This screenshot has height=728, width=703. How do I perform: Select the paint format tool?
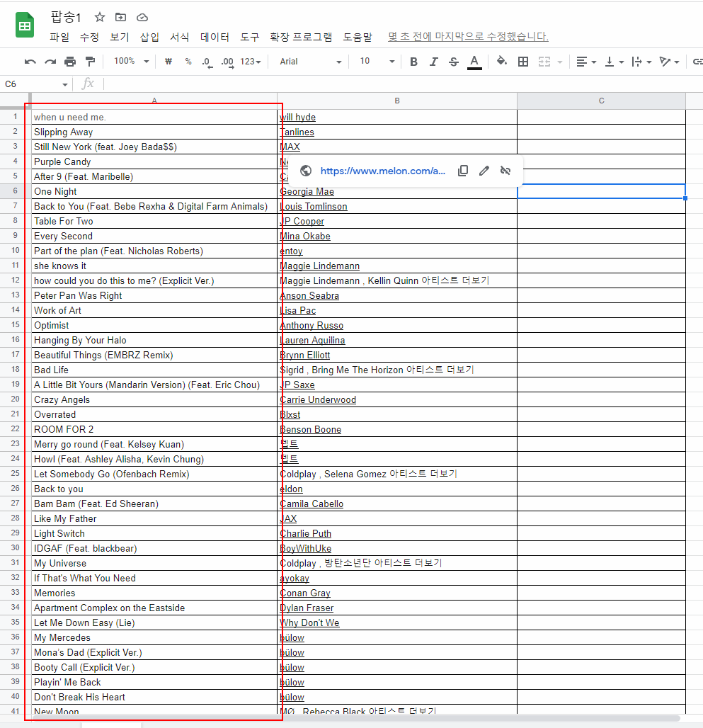pos(91,62)
